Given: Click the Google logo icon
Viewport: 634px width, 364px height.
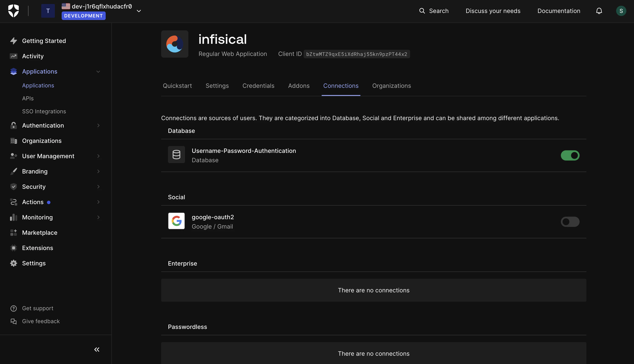Looking at the screenshot, I should click(176, 221).
